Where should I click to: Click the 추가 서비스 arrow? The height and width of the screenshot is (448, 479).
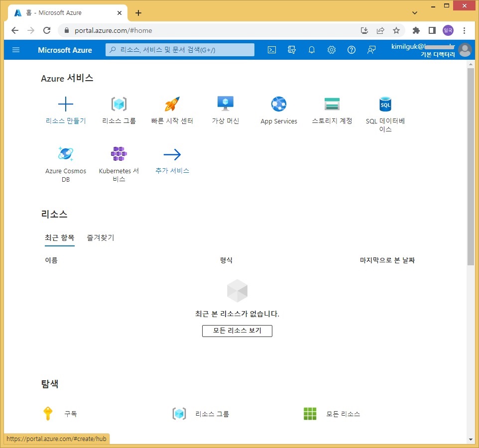coord(172,154)
